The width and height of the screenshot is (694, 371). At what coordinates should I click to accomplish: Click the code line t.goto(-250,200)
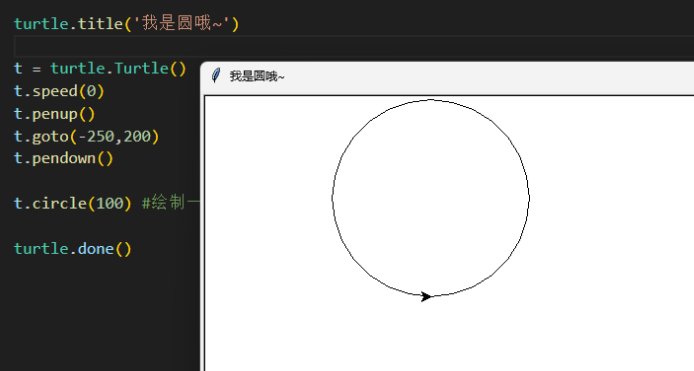tap(86, 136)
